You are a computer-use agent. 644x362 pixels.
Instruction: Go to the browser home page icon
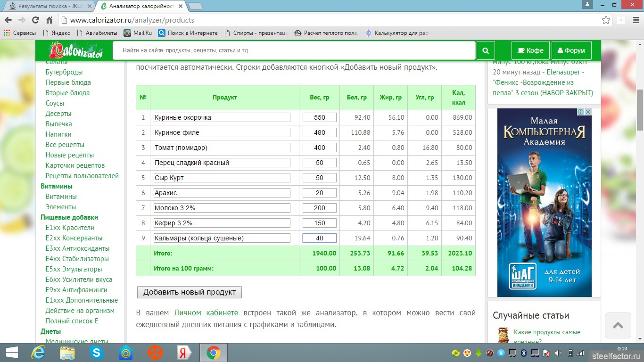49,20
